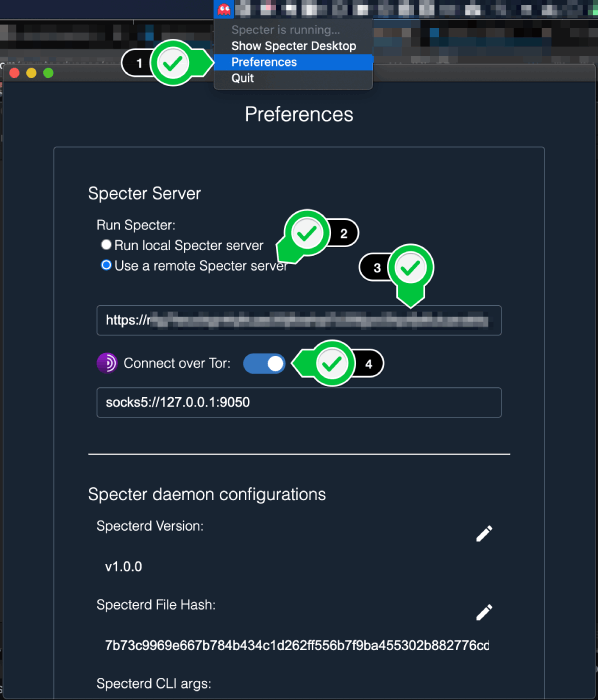Screen dimensions: 598x700
Task: Edit the Specterd File Hash pencil icon
Action: click(x=484, y=612)
